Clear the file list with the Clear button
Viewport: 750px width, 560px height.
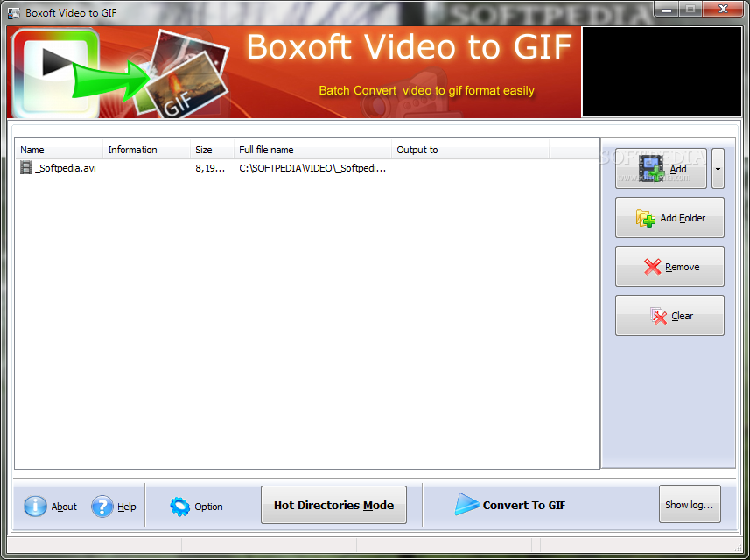pos(669,316)
